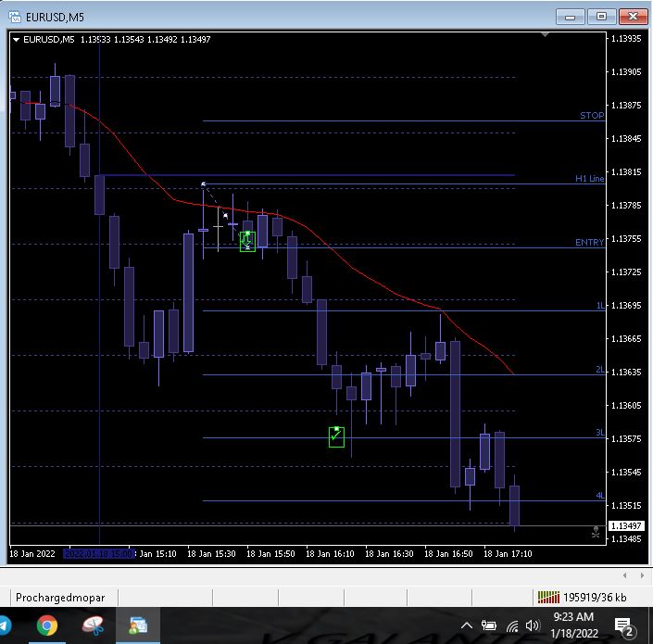Click the 18 Jan 17:10 time label
This screenshot has height=644, width=653.
coord(508,553)
